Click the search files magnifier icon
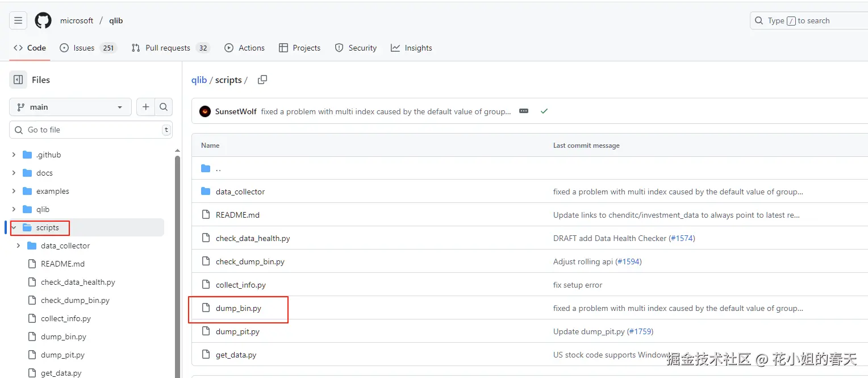The height and width of the screenshot is (378, 868). [164, 107]
